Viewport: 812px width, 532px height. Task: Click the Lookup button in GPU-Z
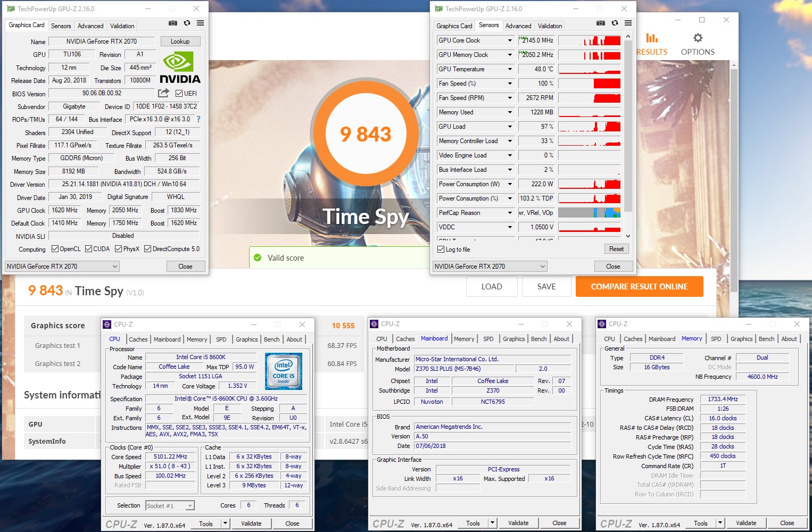click(180, 41)
